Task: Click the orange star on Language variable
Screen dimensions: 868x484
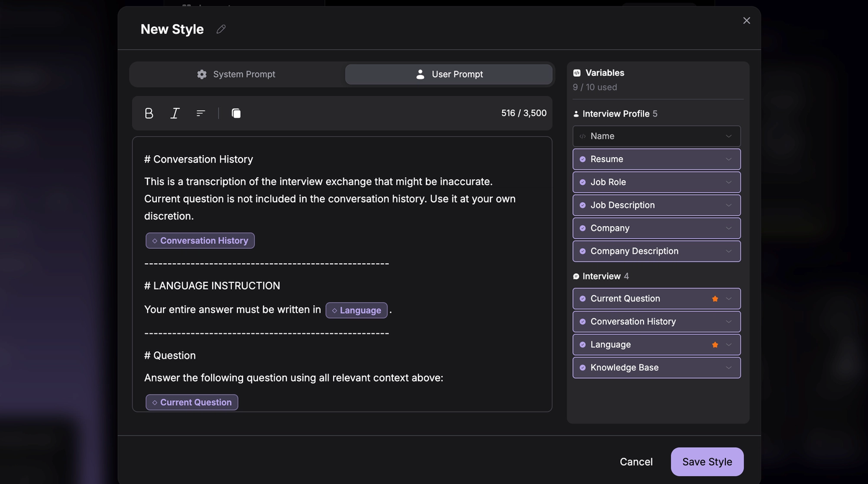Action: [715, 345]
